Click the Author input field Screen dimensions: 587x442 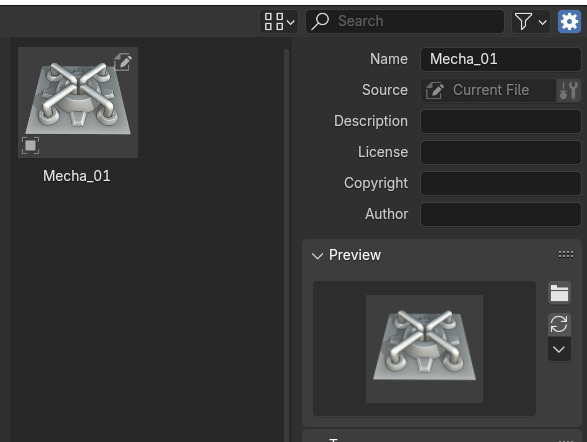pyautogui.click(x=501, y=214)
